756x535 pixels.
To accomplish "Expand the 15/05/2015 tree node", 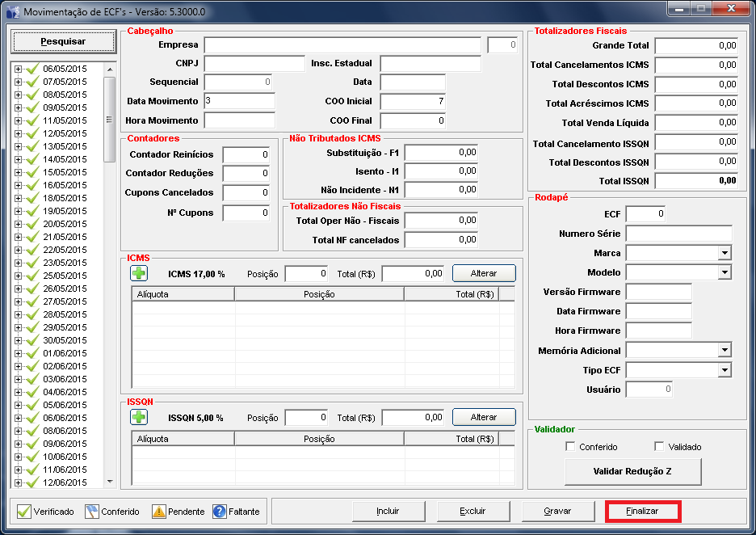I will pyautogui.click(x=19, y=172).
